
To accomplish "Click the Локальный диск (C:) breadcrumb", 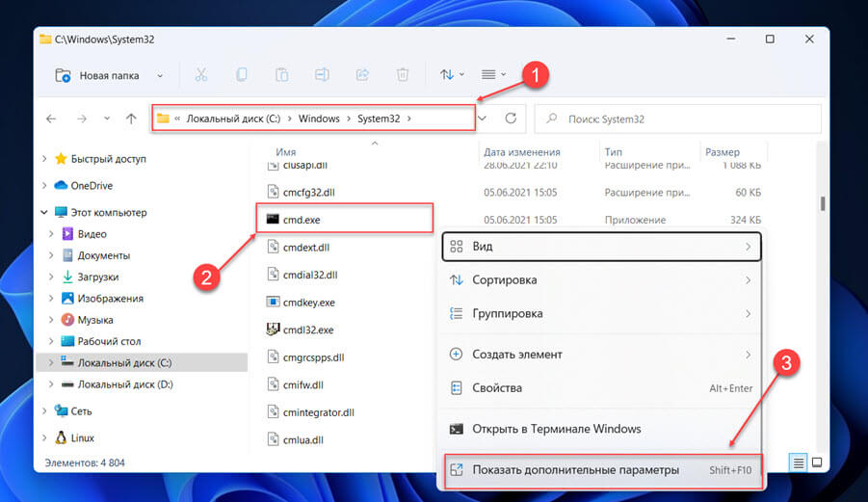I will click(x=233, y=119).
